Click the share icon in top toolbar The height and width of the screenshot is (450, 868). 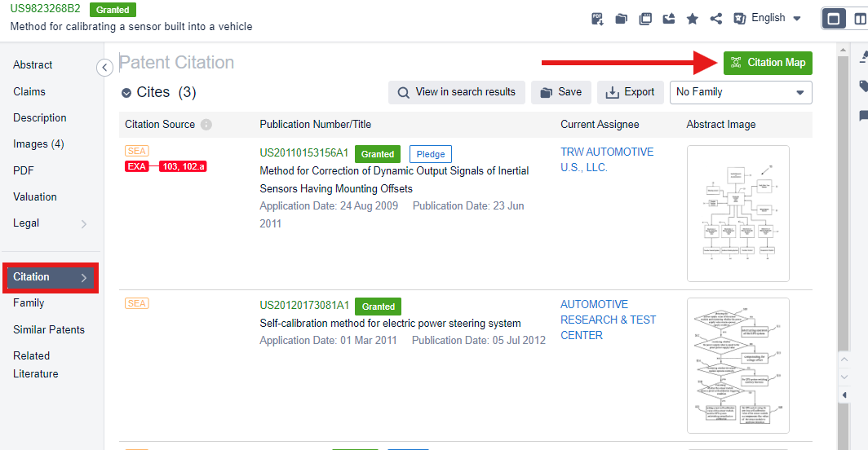coord(715,19)
